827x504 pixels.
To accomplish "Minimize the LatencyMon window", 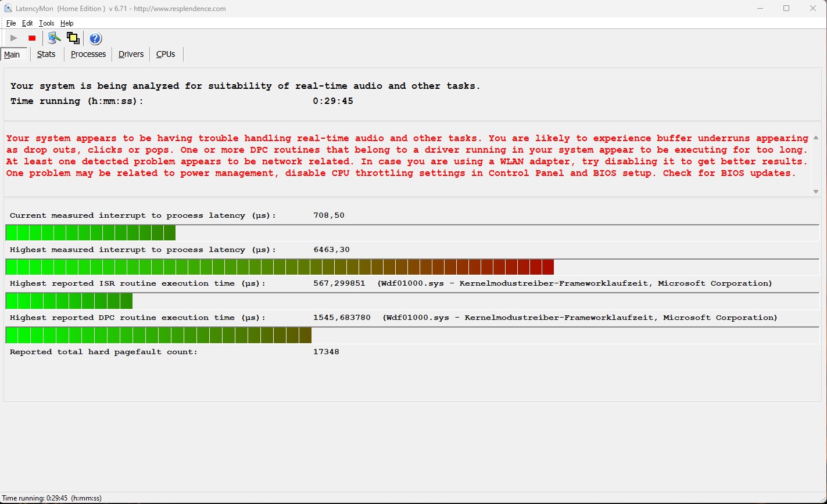I will click(x=760, y=8).
